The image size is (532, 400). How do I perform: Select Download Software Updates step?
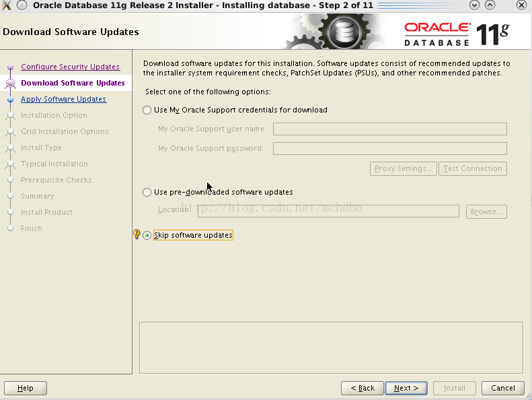(73, 83)
